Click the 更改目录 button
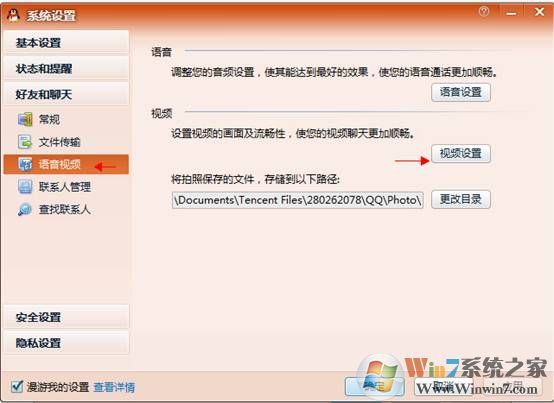The width and height of the screenshot is (554, 403). [461, 200]
